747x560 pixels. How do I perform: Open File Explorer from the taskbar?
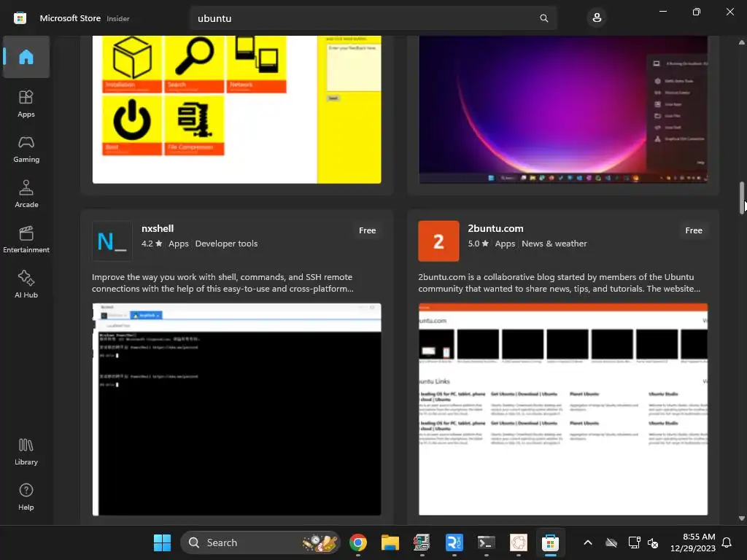pos(390,542)
